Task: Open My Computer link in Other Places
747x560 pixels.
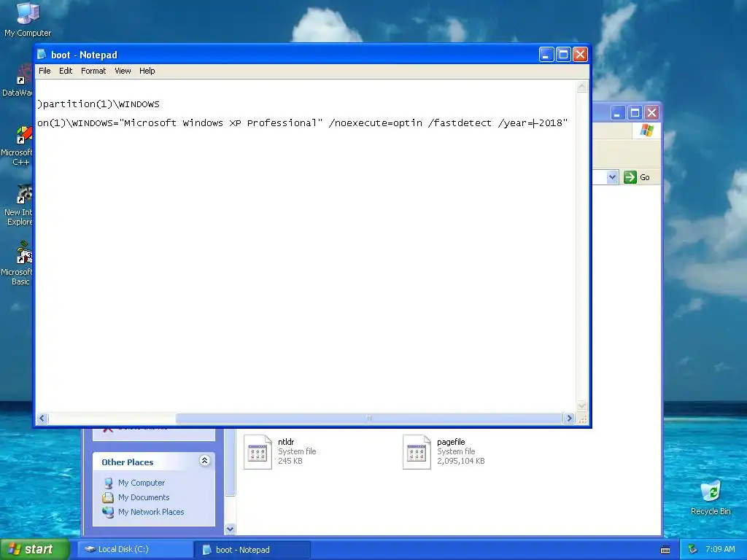Action: click(142, 483)
